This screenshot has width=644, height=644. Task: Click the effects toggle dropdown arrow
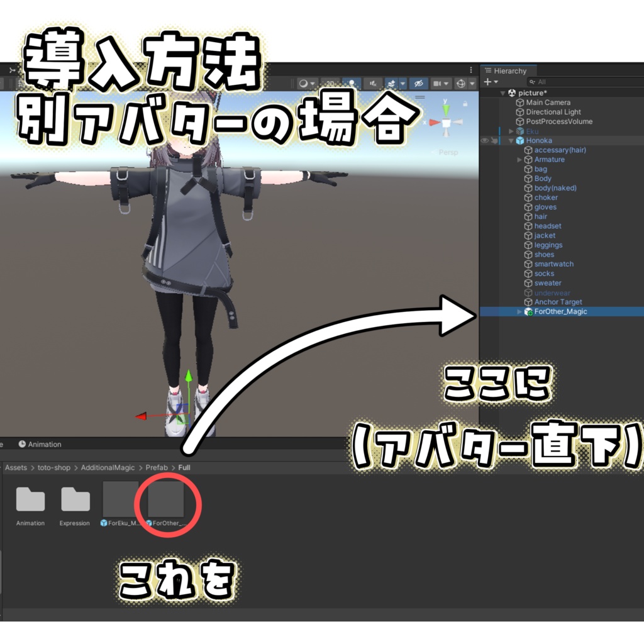(402, 84)
